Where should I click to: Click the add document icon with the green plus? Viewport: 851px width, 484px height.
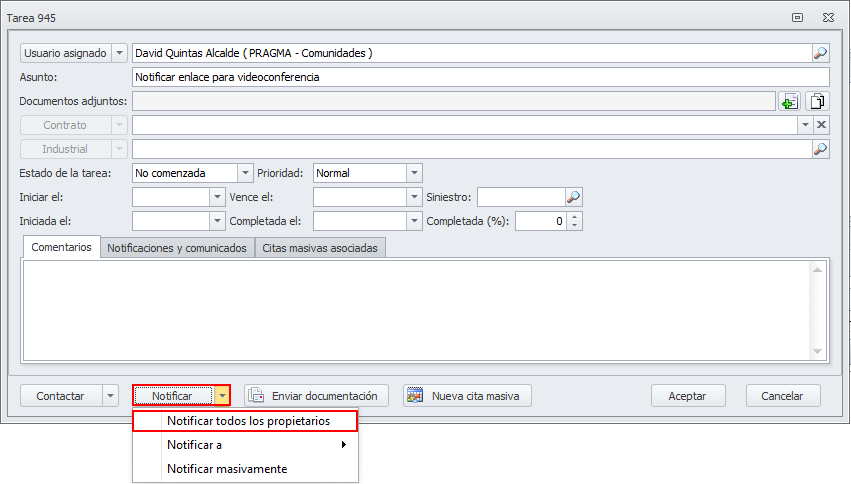[x=790, y=101]
